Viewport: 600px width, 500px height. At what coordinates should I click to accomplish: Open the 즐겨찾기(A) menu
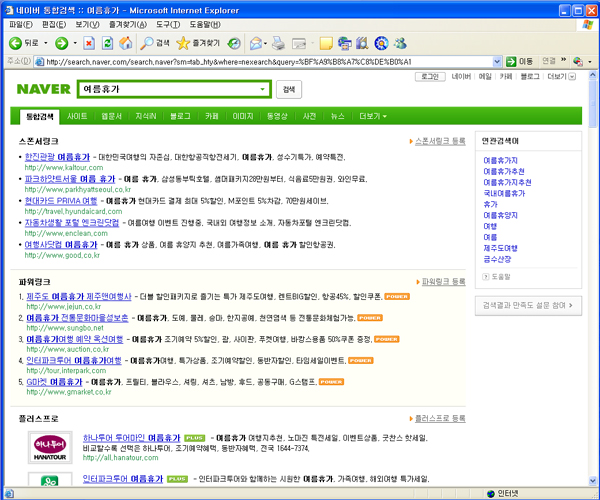click(x=128, y=24)
